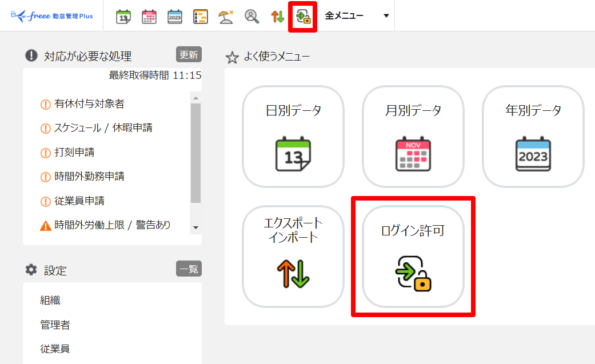Open 打刻申請 alert item
Screen dimensions: 595x364
(74, 152)
